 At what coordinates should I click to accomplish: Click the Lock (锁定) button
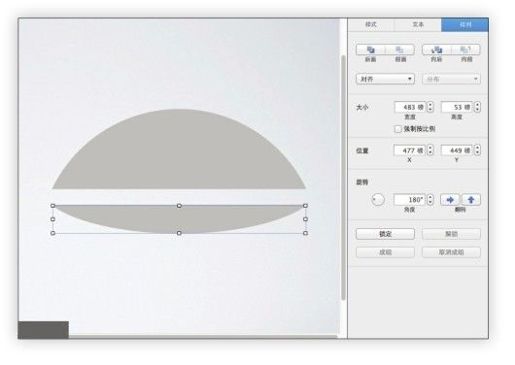[385, 234]
